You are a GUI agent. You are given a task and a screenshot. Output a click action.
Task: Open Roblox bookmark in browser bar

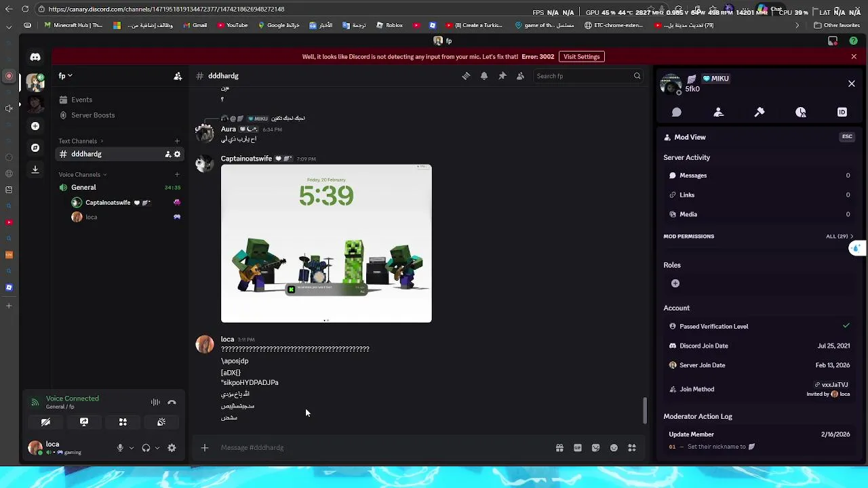coord(389,26)
